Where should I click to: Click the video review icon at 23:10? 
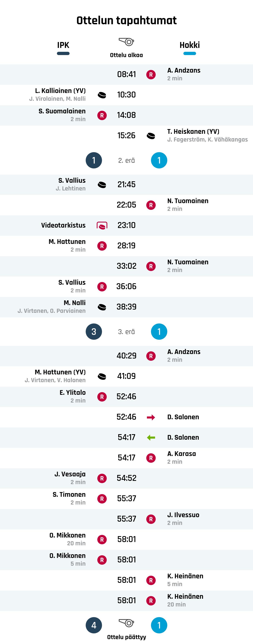pos(102,226)
